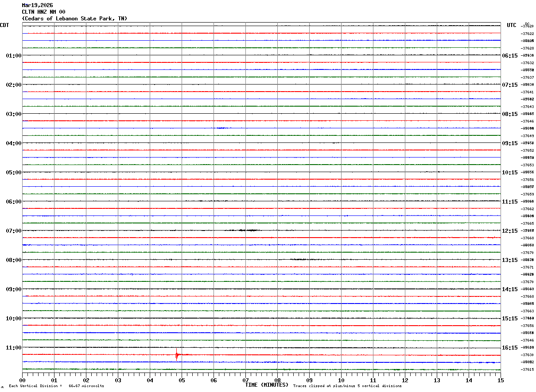Click the DC offset value -37649

coord(528,136)
